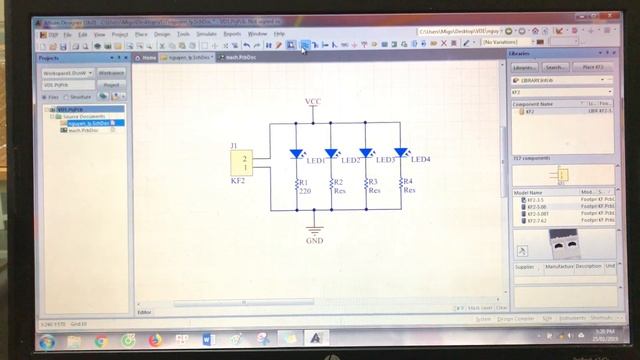The image size is (640, 360).
Task: Select mach.PcbDoc in the project tree
Action: (x=83, y=130)
